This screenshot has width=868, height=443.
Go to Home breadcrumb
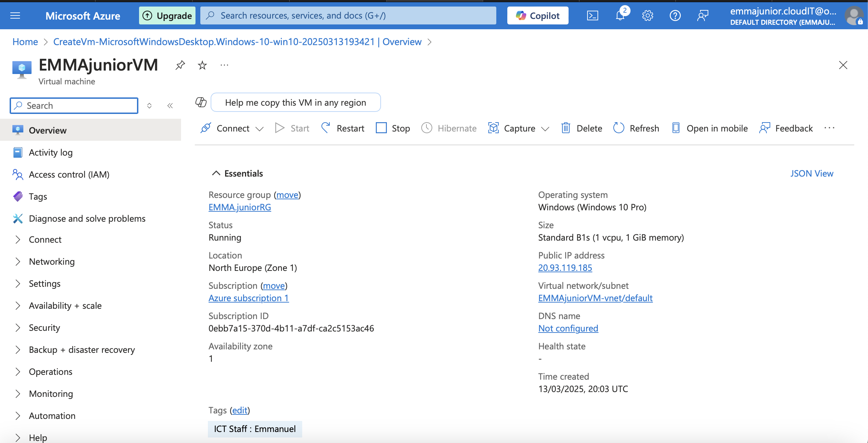[x=25, y=42]
